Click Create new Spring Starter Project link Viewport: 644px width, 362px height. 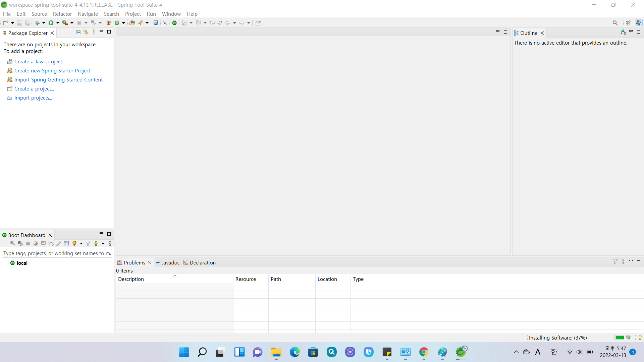[52, 70]
